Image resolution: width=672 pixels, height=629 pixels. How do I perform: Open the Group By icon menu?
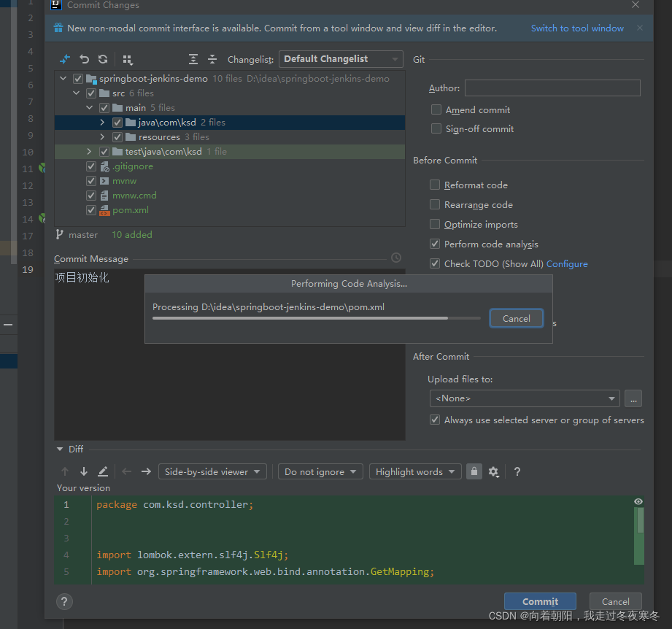pos(128,60)
